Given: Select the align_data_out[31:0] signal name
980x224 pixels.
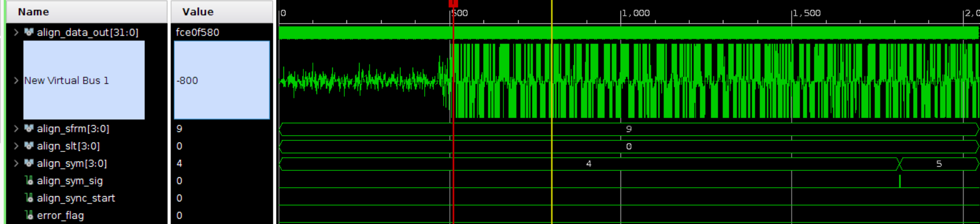Looking at the screenshot, I should coord(88,32).
